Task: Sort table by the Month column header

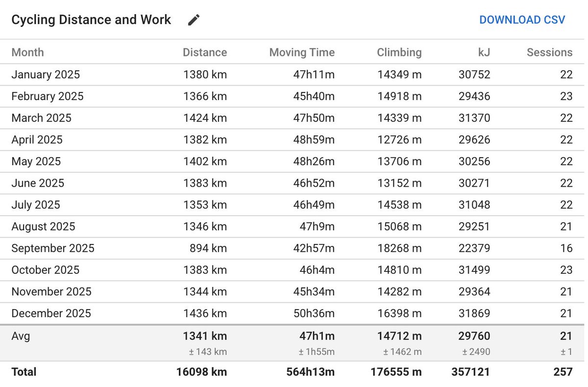Action: pyautogui.click(x=28, y=52)
